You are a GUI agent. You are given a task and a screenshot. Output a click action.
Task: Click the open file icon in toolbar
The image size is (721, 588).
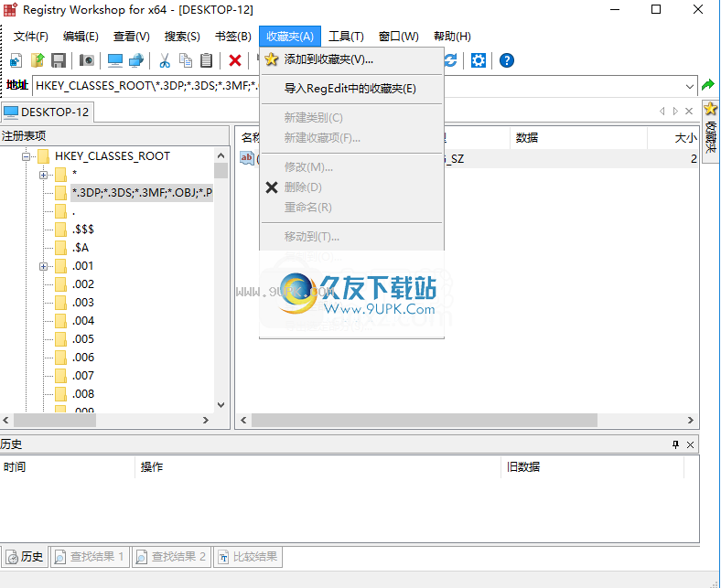pyautogui.click(x=38, y=60)
